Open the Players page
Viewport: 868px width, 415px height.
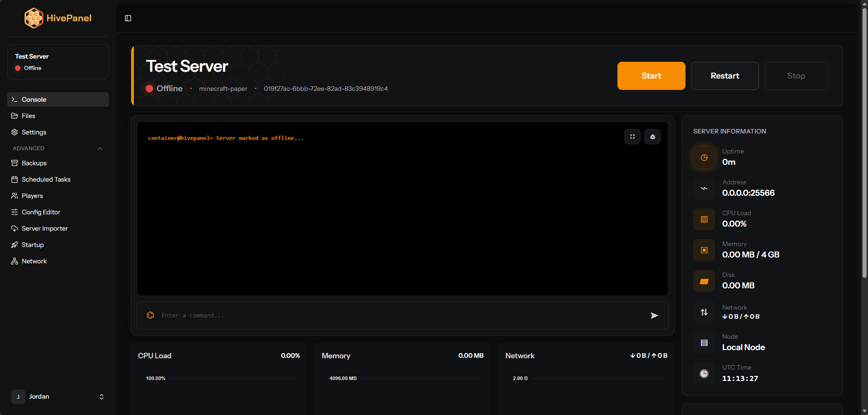(x=58, y=196)
